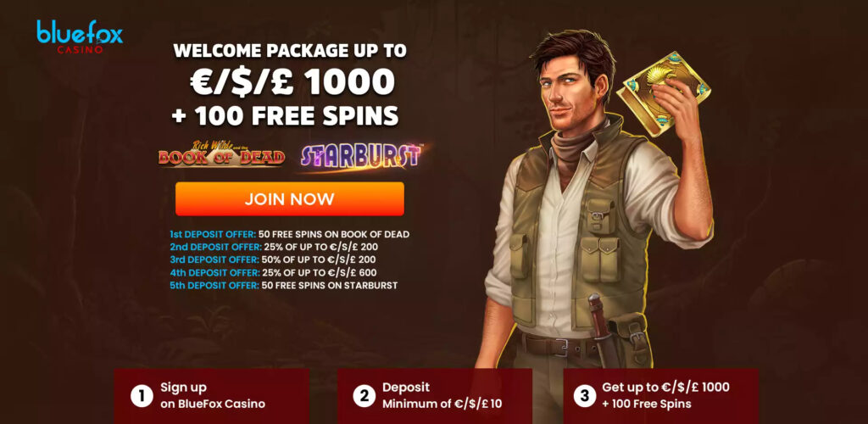The image size is (868, 424).
Task: Click the BlueFox Casino logo
Action: coord(80,36)
